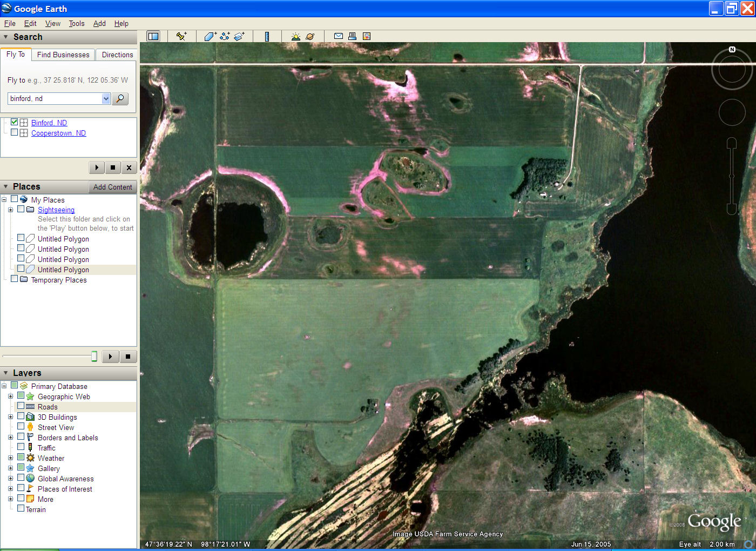756x551 pixels.
Task: Switch to Sky view with the planet icon
Action: coord(310,36)
